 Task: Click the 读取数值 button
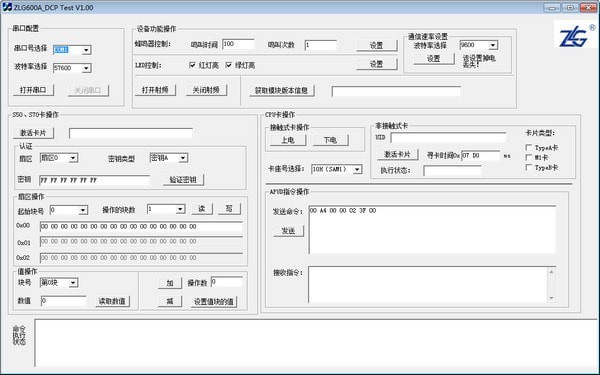[x=112, y=301]
